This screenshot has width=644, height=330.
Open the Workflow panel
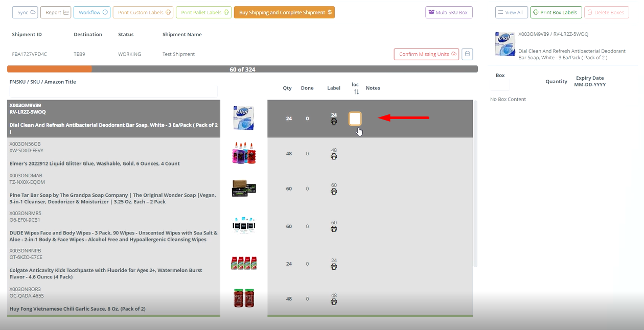tap(91, 11)
